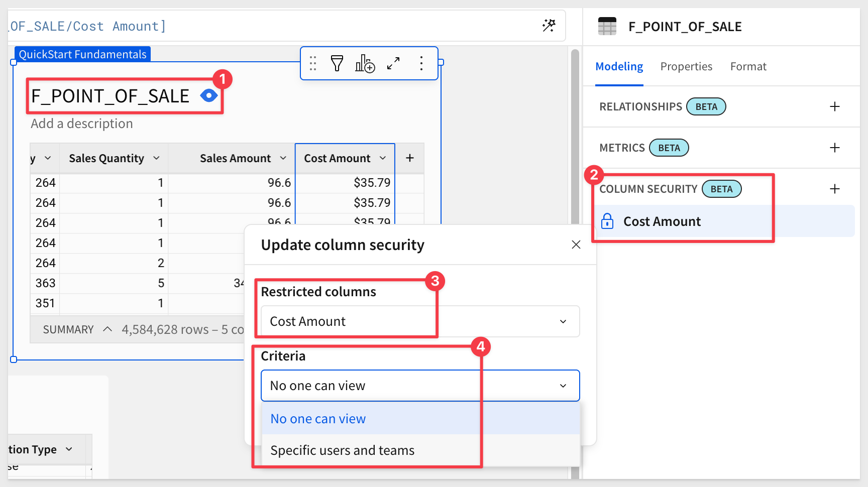Open the three-dot more options menu
Image resolution: width=868 pixels, height=487 pixels.
point(421,63)
